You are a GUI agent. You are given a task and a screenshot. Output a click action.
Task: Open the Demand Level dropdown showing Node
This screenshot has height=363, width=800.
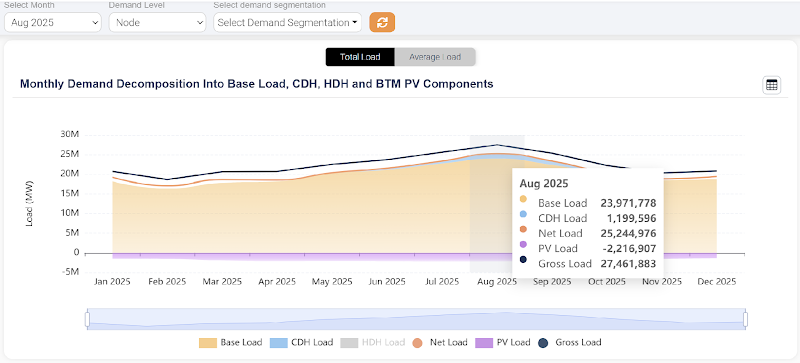(x=157, y=22)
